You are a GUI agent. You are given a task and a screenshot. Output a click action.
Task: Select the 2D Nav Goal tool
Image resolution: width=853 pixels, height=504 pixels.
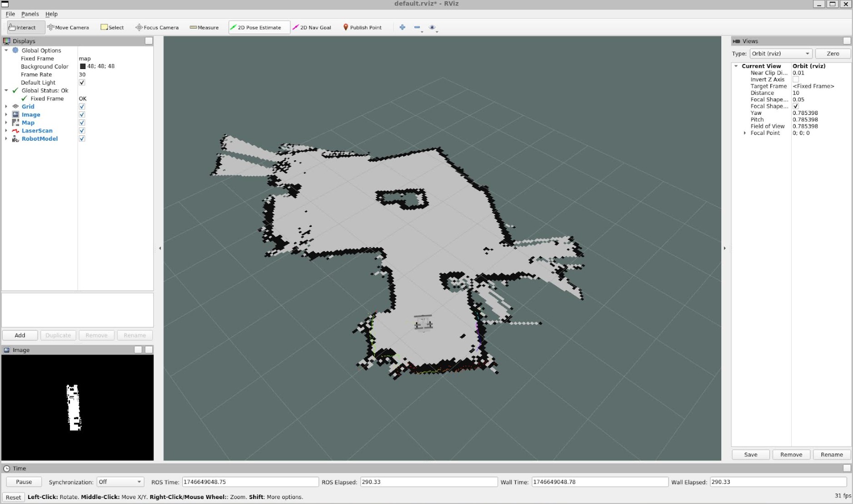[x=312, y=27]
